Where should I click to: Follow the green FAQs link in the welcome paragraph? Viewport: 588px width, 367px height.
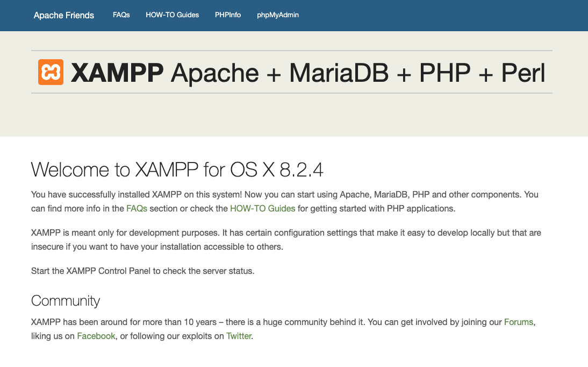[137, 208]
